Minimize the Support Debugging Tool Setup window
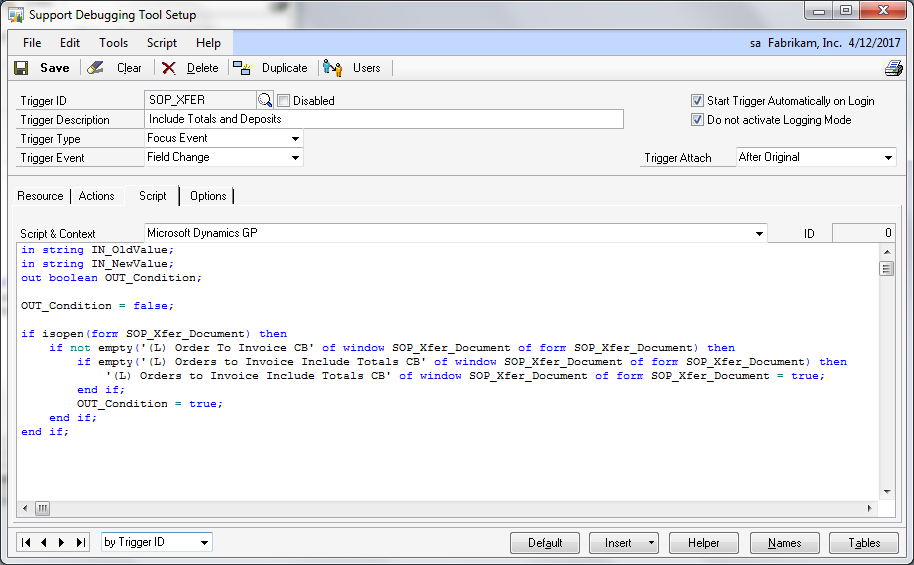 [819, 10]
